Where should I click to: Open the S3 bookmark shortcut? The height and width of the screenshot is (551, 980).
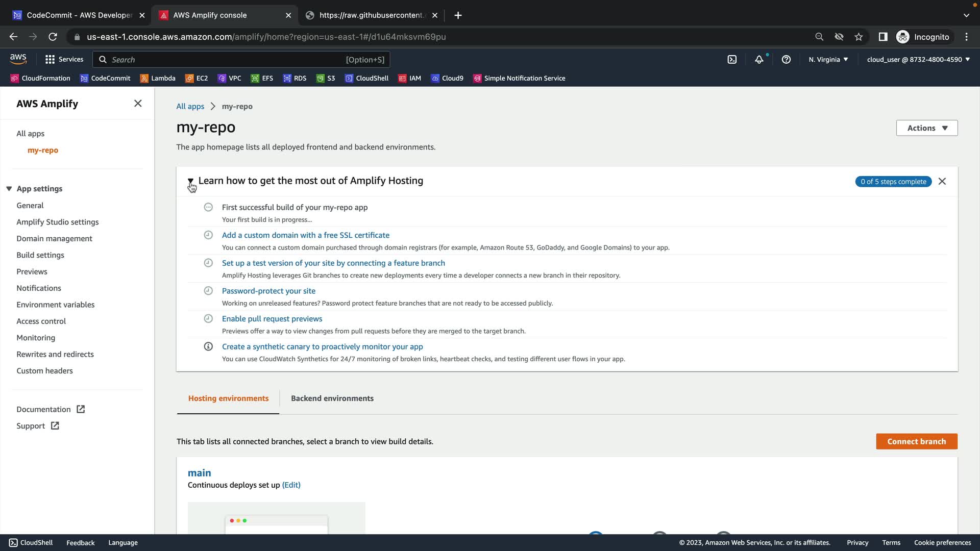326,78
